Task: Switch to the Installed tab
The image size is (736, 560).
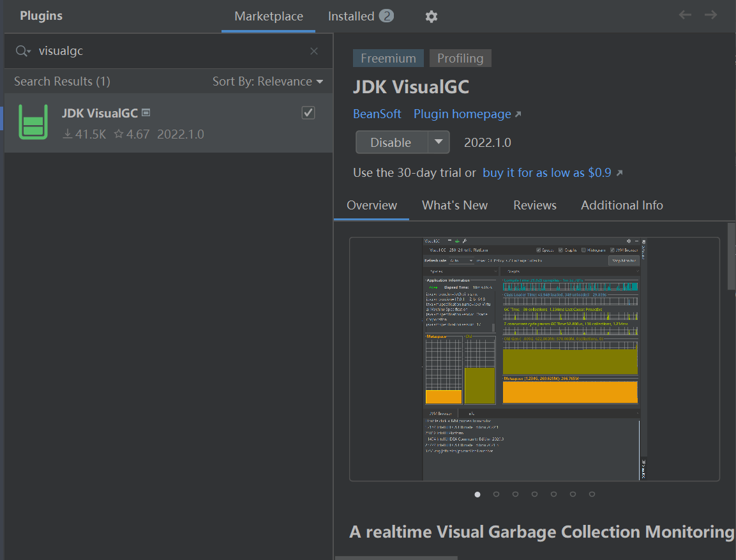Action: point(360,17)
